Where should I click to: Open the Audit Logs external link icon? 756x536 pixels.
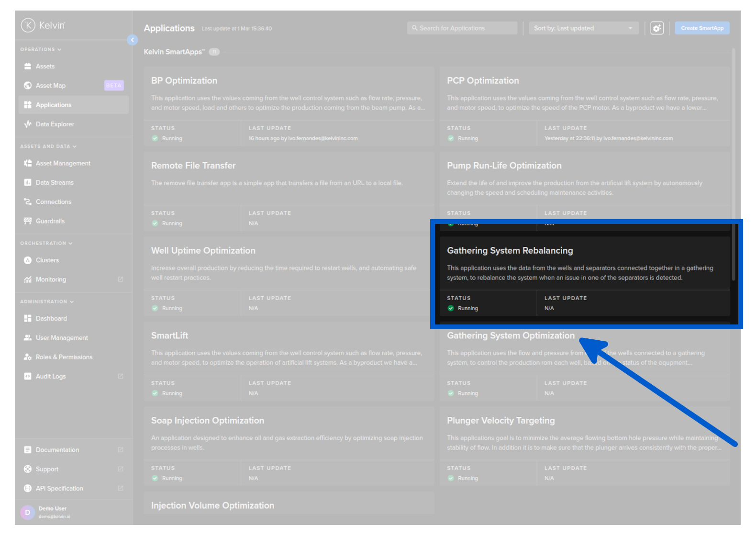pos(121,377)
